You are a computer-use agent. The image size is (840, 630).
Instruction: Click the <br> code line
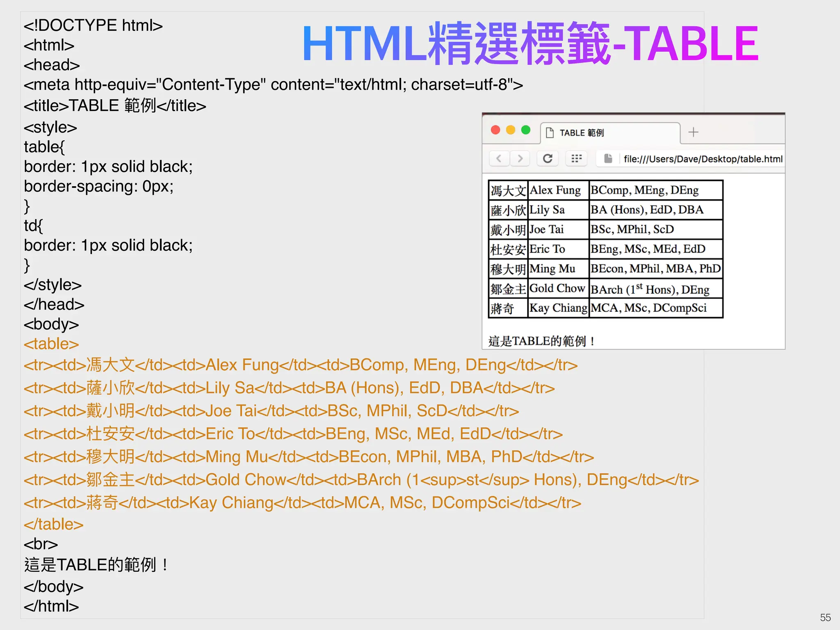(41, 544)
